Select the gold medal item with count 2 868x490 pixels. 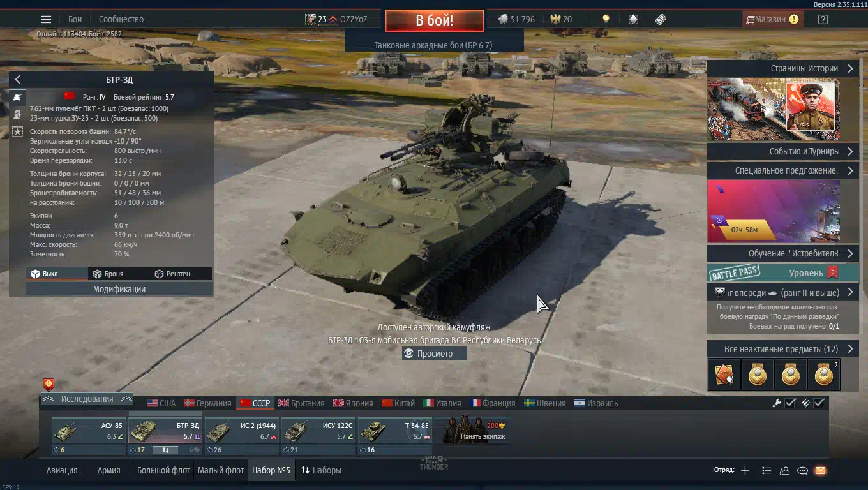coord(824,375)
